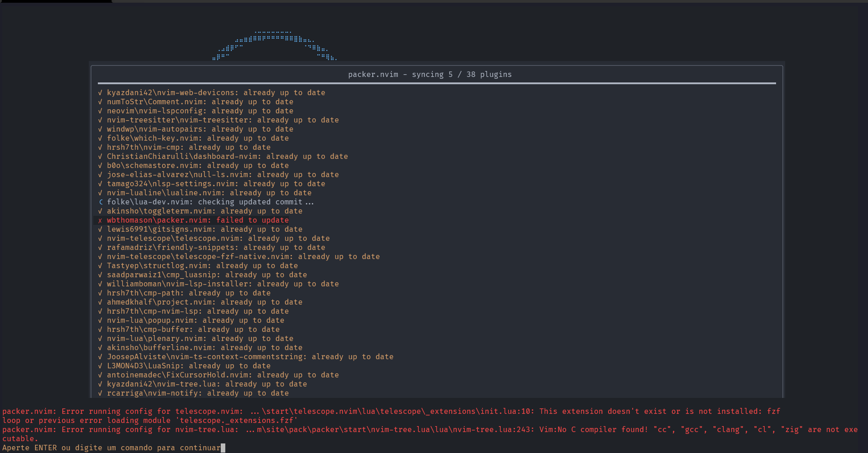
Task: Click the terminal cursor after continuar
Action: click(223, 448)
